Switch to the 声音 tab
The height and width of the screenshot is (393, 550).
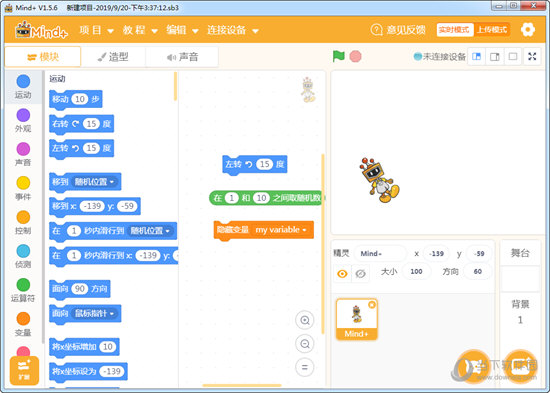click(x=182, y=57)
